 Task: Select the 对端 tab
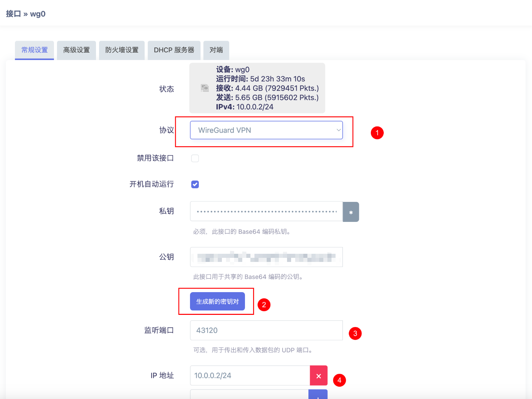coord(216,50)
